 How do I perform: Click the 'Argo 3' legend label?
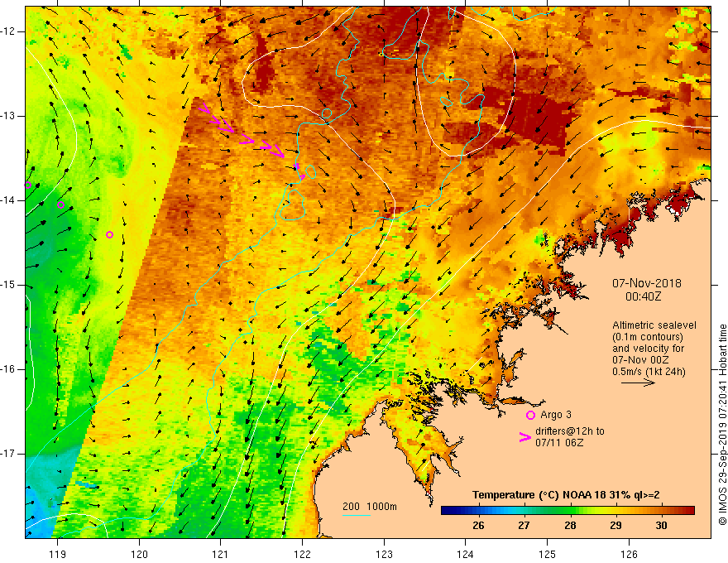[556, 415]
